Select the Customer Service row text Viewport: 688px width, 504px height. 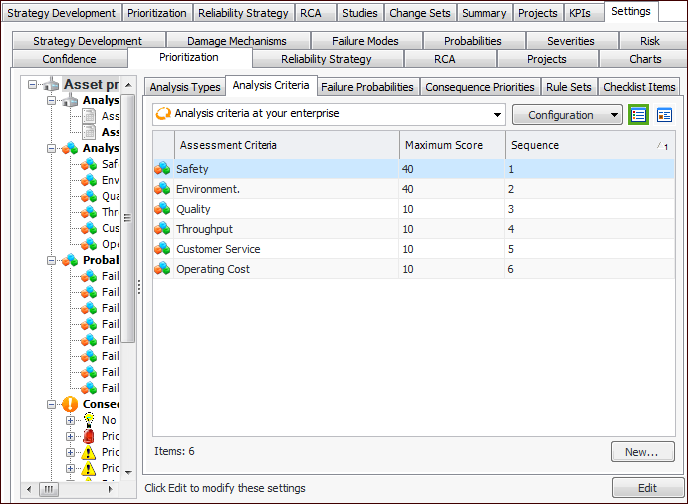[218, 249]
